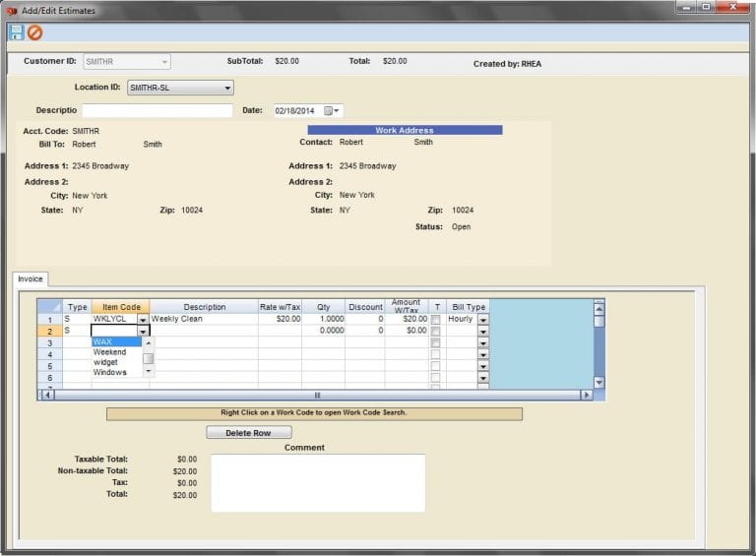Click the Save floppy disk icon
756x556 pixels.
tap(16, 32)
